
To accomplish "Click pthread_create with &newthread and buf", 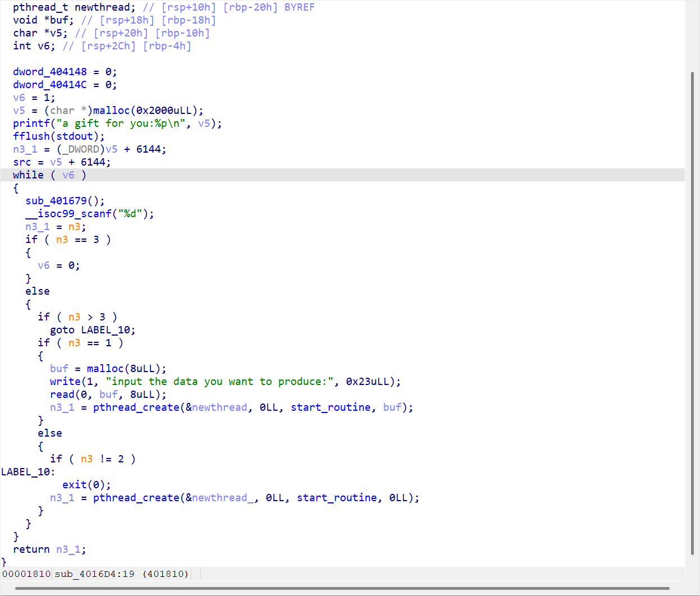I will (x=253, y=407).
